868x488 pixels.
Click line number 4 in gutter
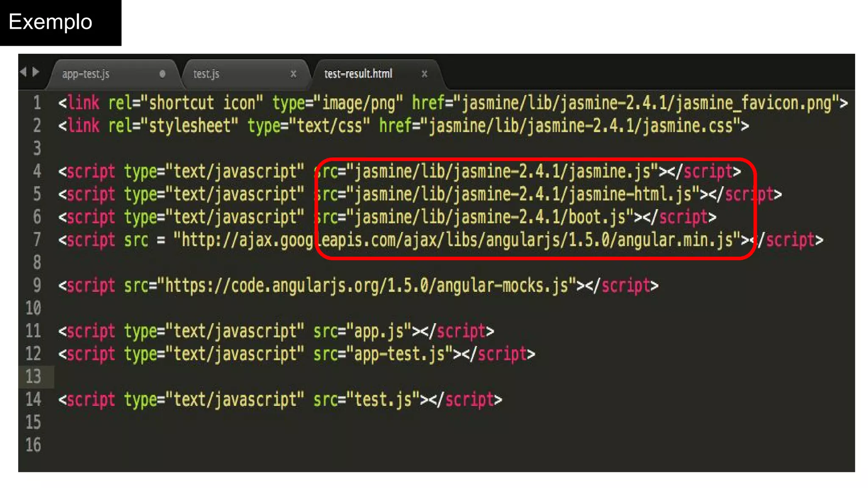pyautogui.click(x=37, y=171)
